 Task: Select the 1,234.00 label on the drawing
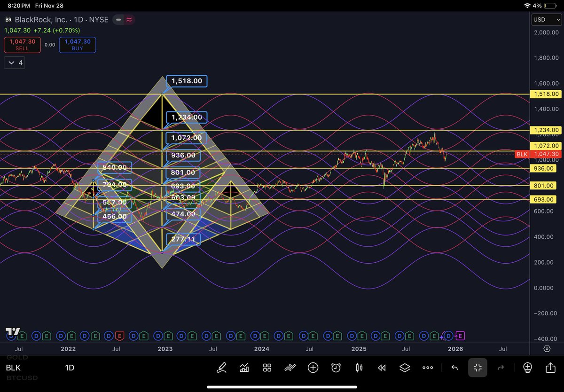tap(187, 117)
